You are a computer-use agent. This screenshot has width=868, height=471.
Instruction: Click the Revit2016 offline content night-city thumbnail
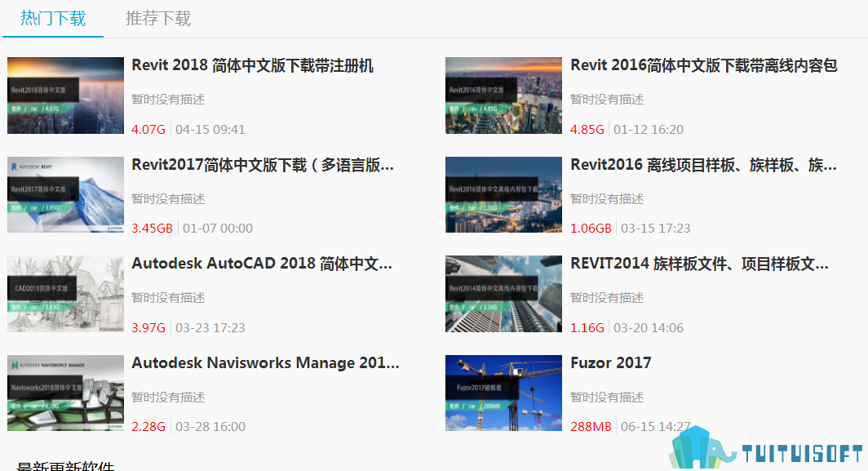click(504, 194)
